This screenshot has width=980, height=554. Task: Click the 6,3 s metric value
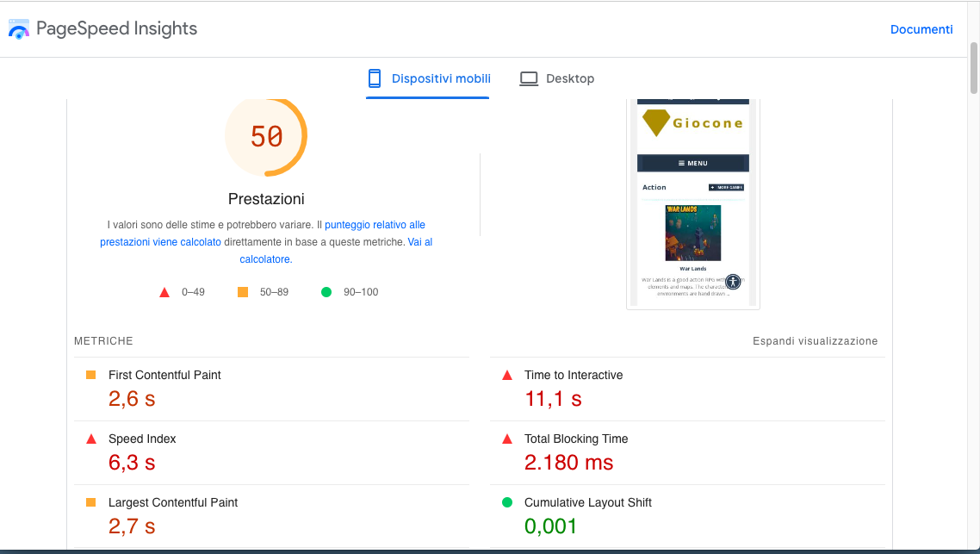coord(132,463)
